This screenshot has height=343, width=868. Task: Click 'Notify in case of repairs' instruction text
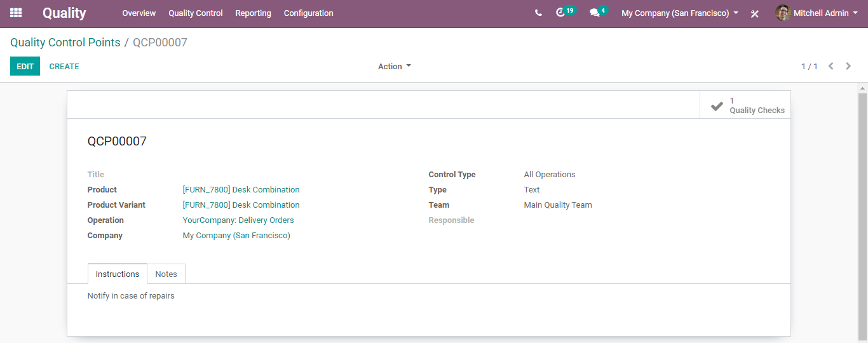[x=131, y=295]
